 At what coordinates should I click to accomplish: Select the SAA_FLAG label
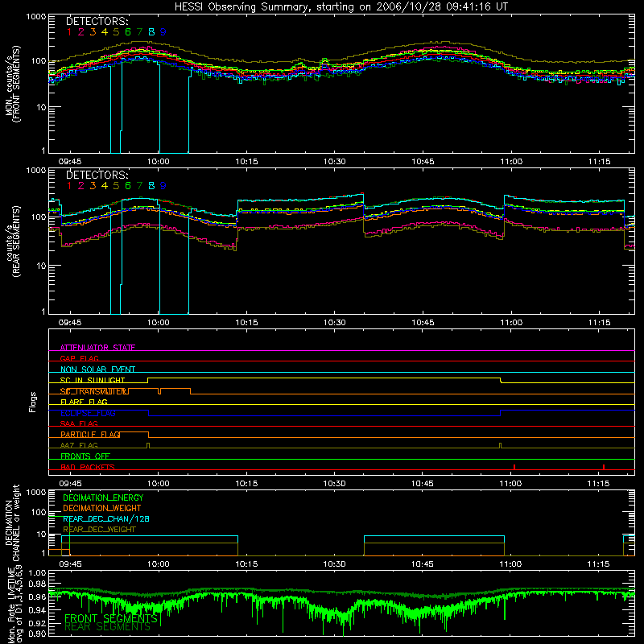click(x=79, y=423)
